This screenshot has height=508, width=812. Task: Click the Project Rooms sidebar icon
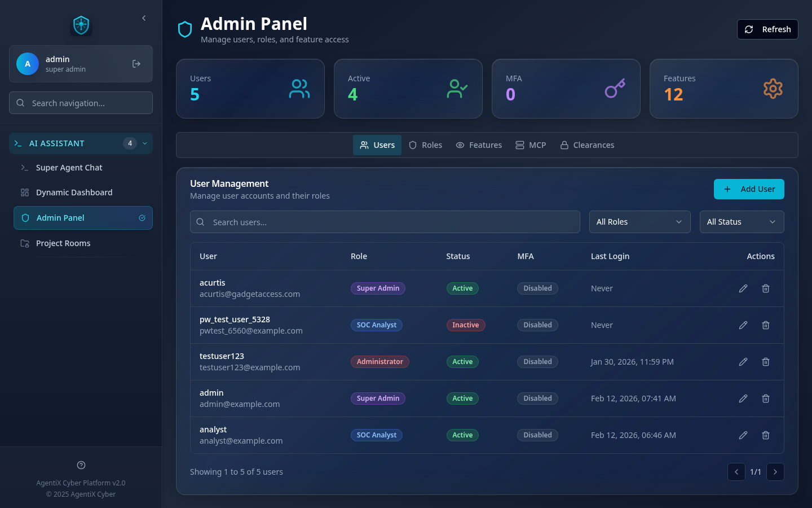click(x=25, y=243)
